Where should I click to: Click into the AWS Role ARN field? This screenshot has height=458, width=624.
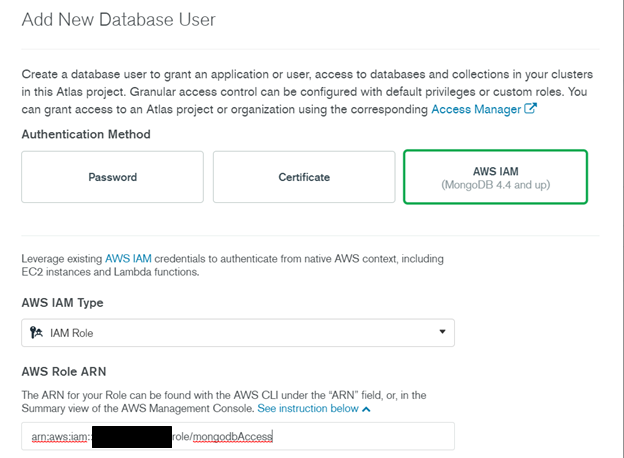coord(360,436)
